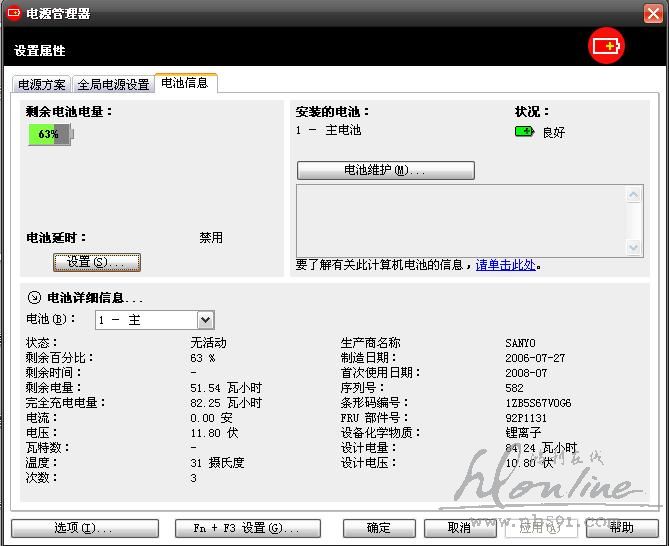Click the red battery logo in header

pos(606,46)
